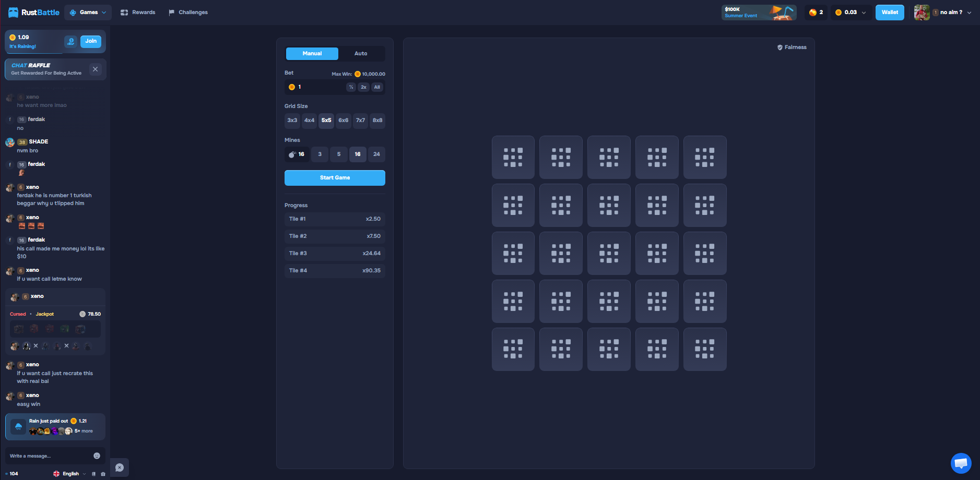980x480 pixels.
Task: Click Tile #1 x2.50 progress row
Action: pos(335,219)
